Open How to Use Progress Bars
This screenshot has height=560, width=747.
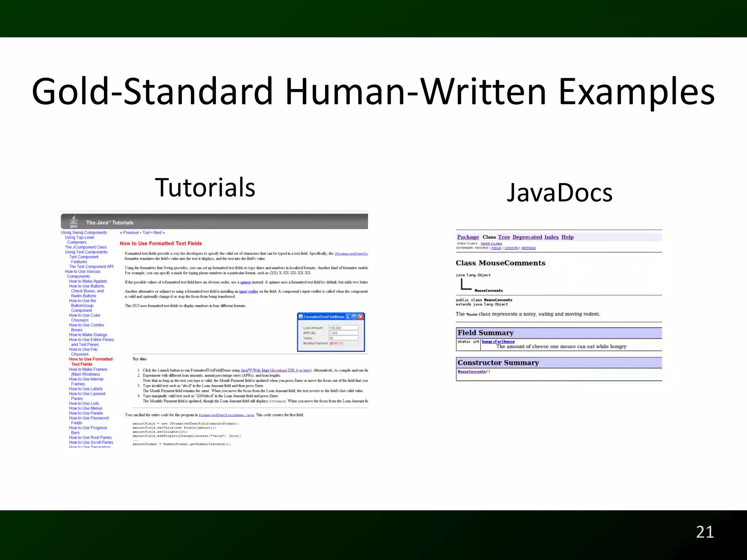pyautogui.click(x=88, y=430)
